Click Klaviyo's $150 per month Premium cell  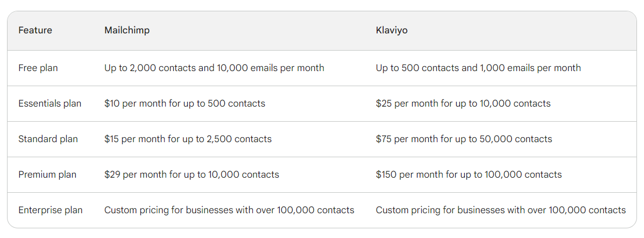click(469, 175)
